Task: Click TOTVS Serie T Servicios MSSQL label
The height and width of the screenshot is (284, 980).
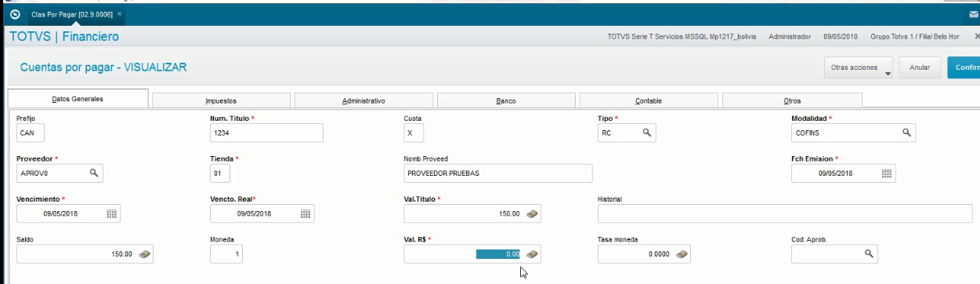Action: click(682, 37)
